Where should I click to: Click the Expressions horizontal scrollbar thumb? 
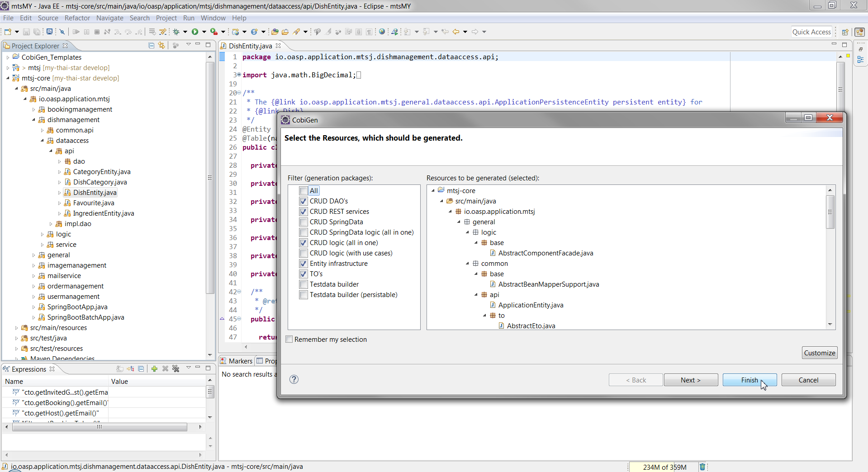[x=100, y=427]
